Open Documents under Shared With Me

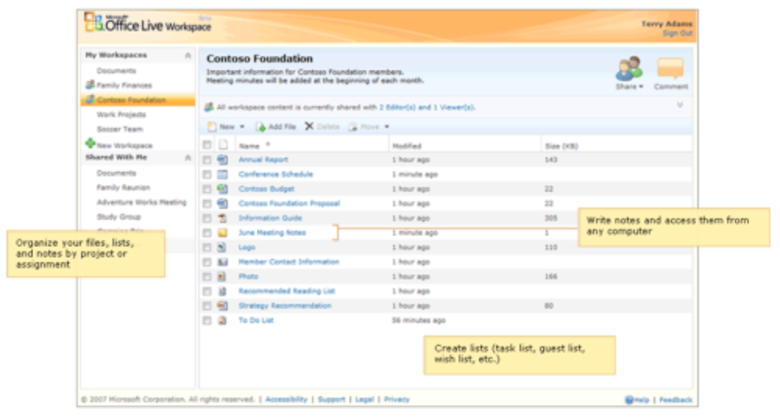tap(116, 173)
